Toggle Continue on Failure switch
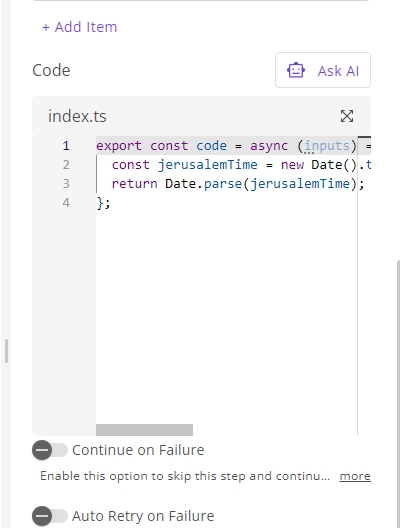The height and width of the screenshot is (528, 400). pos(50,450)
